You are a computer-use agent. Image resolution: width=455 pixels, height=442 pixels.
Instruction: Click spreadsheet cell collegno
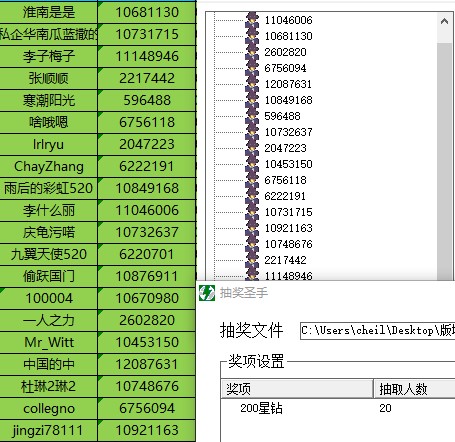click(49, 408)
